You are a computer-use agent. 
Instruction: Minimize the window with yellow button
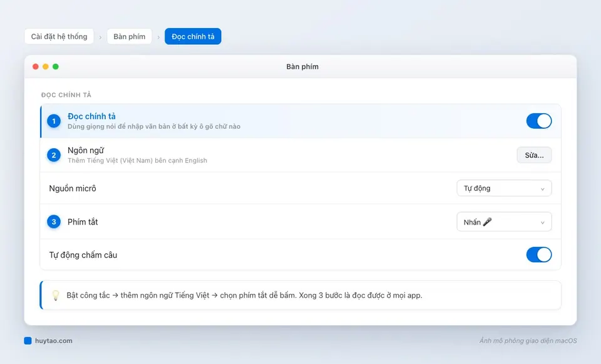(x=46, y=66)
